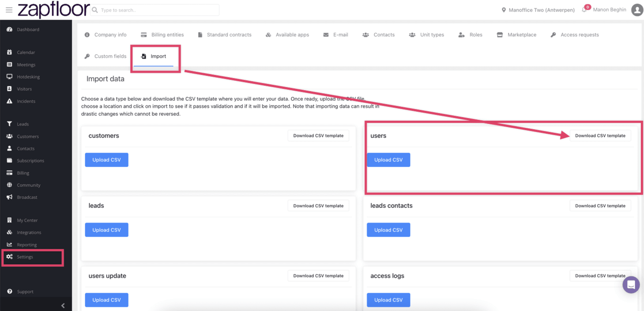The image size is (644, 311).
Task: Click the Settings gears icon
Action: point(9,256)
